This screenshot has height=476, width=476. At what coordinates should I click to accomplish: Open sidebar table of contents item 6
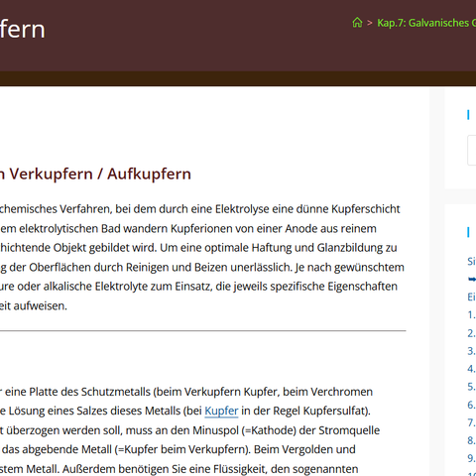click(471, 405)
